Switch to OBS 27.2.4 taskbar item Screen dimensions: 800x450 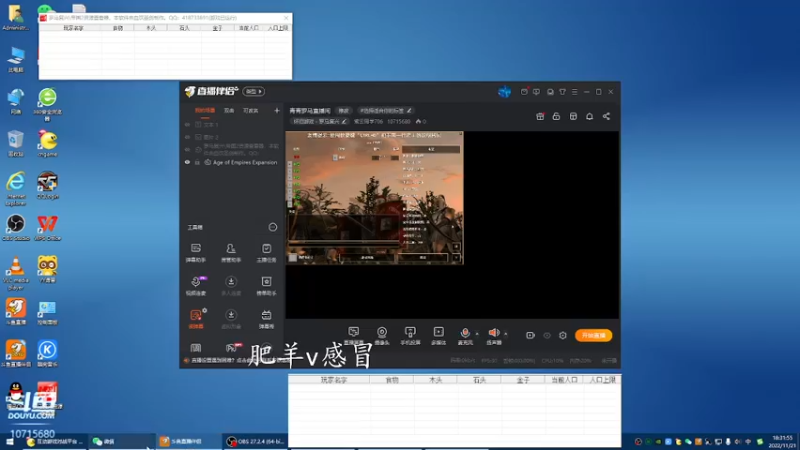point(255,441)
